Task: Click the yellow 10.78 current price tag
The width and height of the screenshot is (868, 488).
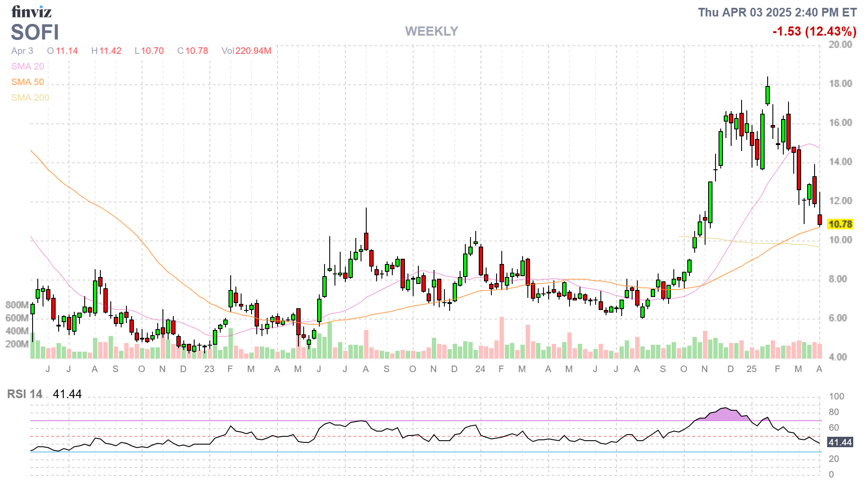Action: point(840,224)
